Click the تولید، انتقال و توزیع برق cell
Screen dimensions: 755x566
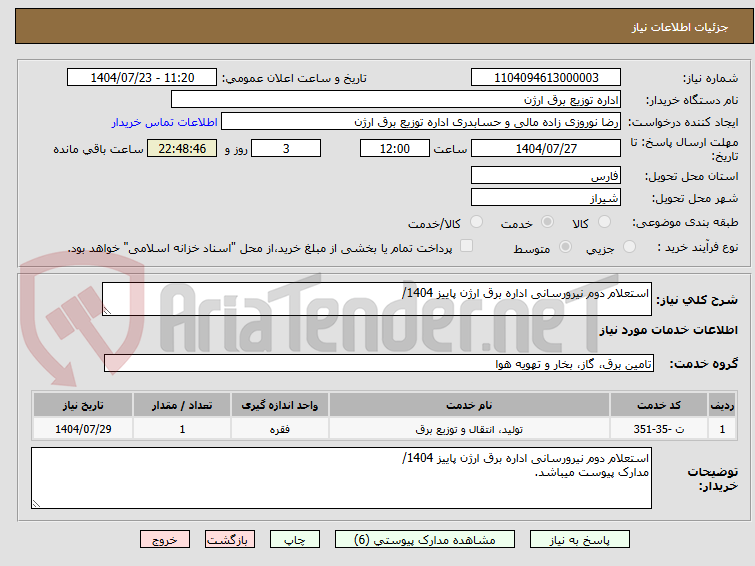click(x=469, y=429)
